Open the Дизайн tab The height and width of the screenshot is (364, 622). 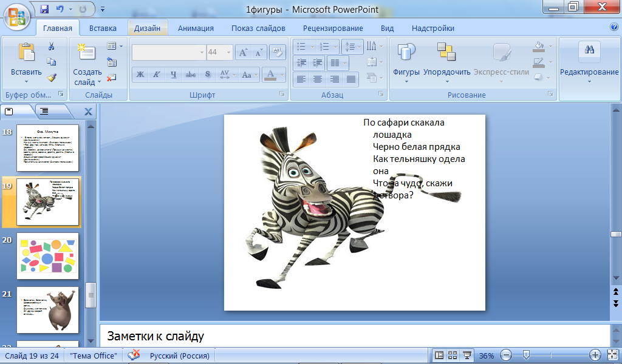click(147, 28)
